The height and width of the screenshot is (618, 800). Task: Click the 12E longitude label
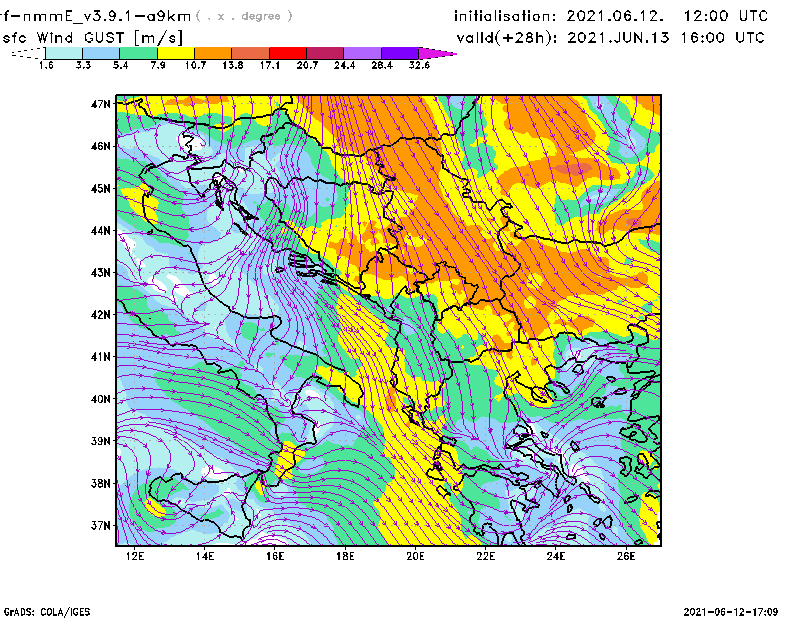[x=135, y=556]
